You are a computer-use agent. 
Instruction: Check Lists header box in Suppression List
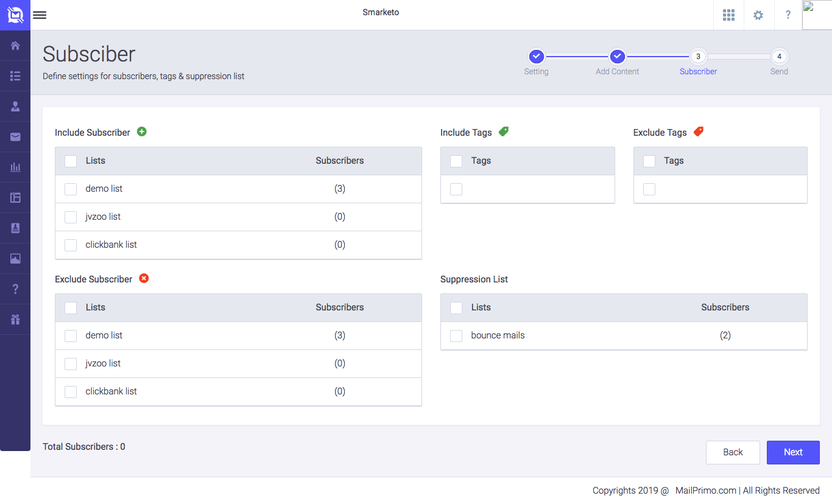point(456,308)
